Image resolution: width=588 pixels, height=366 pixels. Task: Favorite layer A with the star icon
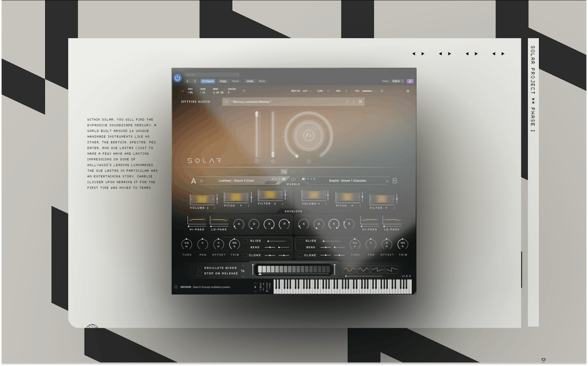(201, 181)
